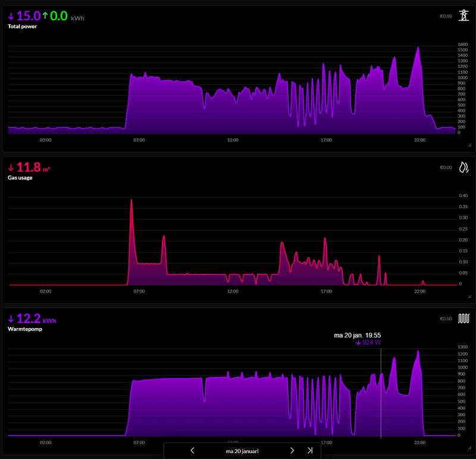
Task: Click the 'ma 20 jan. 19:55' tooltip
Action: pyautogui.click(x=358, y=335)
